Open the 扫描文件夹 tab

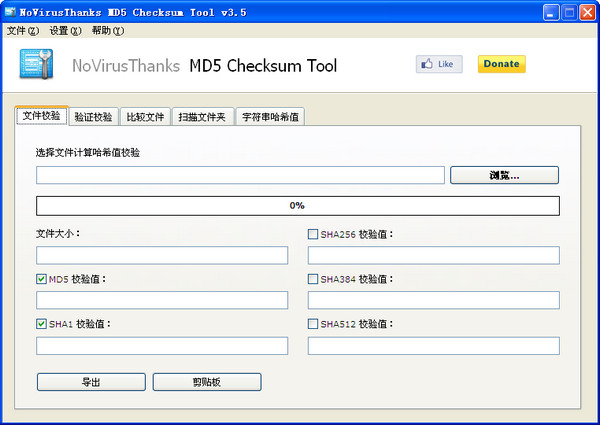point(202,117)
